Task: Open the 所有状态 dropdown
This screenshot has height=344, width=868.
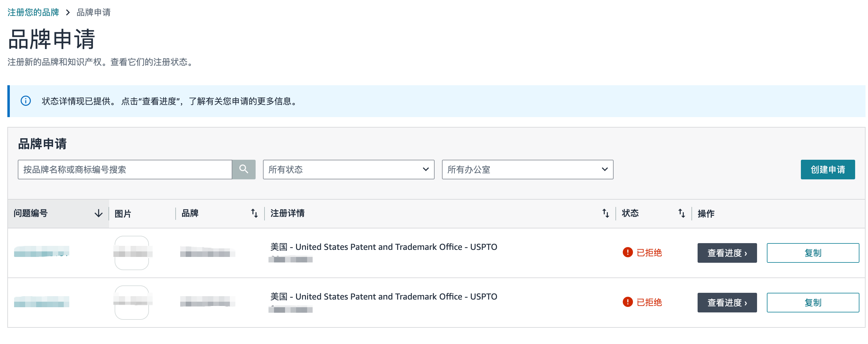Action: tap(348, 170)
